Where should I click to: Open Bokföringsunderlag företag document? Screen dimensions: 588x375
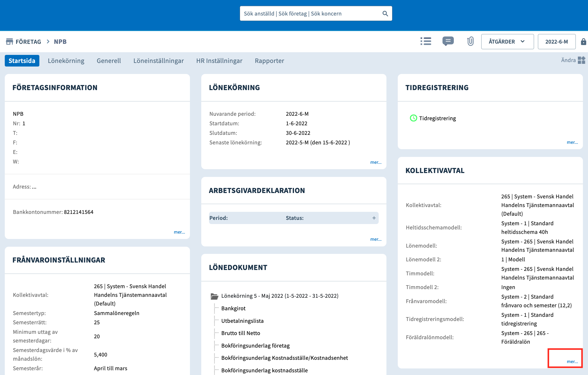256,346
